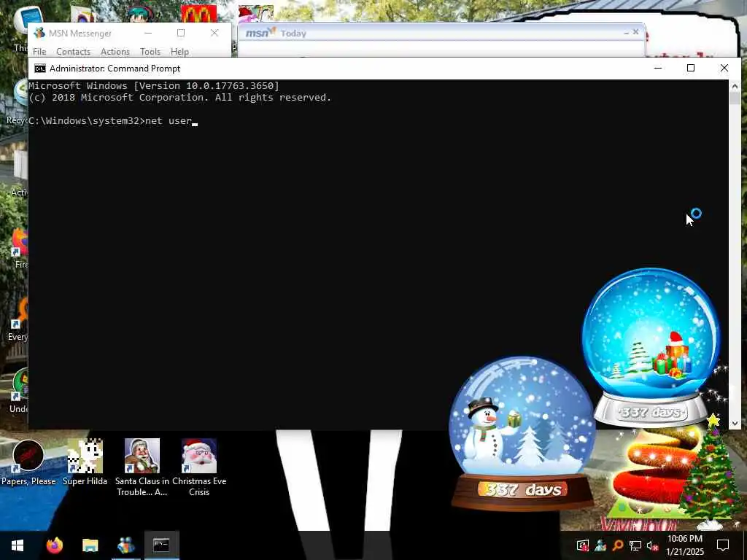Click the magnifier search tray icon

pyautogui.click(x=618, y=545)
